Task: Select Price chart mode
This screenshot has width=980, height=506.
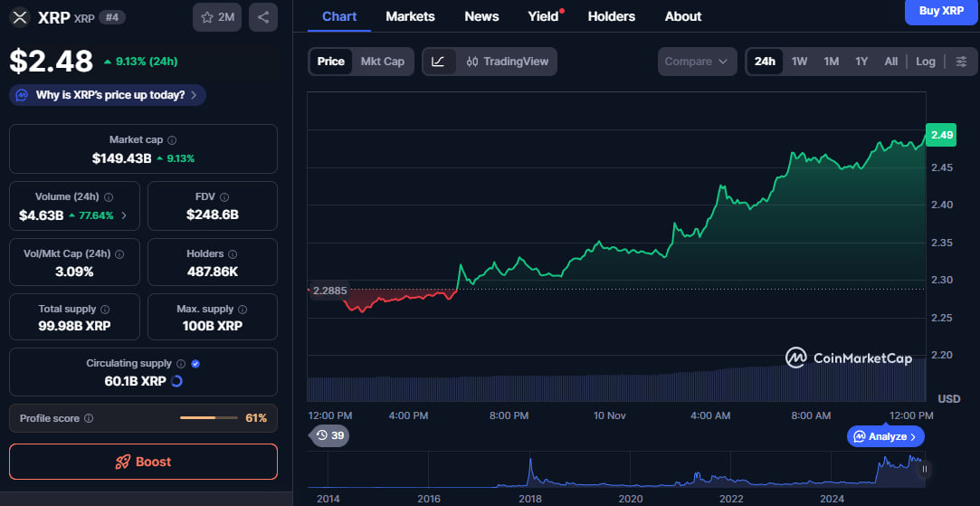Action: tap(330, 62)
